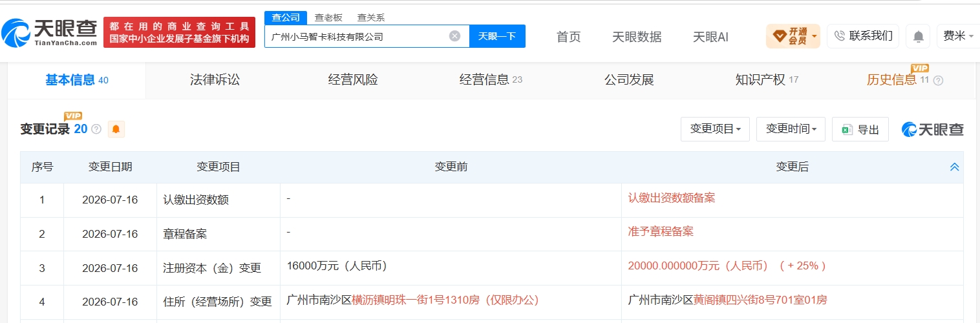Expand the 开通会员 dropdown arrow

814,36
